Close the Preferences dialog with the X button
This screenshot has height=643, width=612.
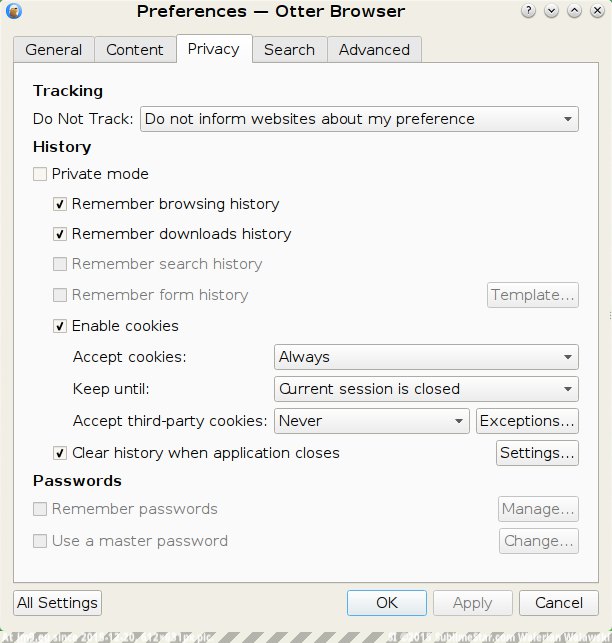[x=597, y=11]
